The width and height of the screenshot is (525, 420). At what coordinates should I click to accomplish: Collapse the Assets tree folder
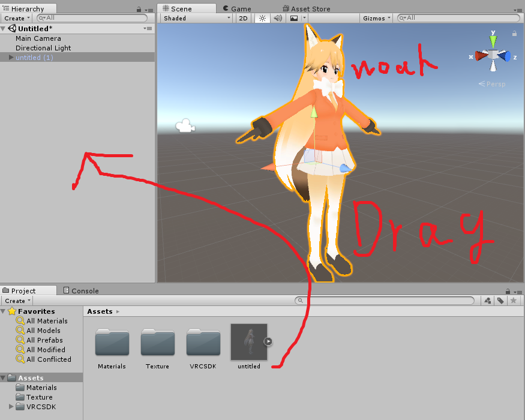click(3, 378)
